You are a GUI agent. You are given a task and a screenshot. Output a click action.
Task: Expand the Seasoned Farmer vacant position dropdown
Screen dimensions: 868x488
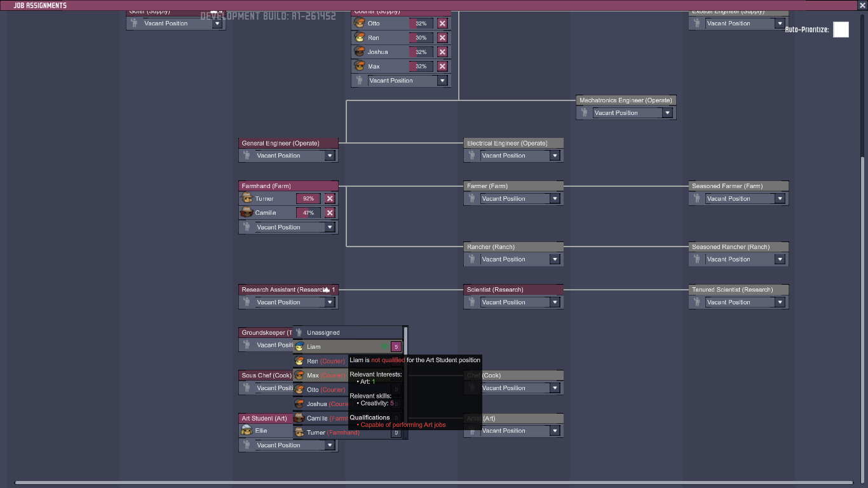point(780,199)
